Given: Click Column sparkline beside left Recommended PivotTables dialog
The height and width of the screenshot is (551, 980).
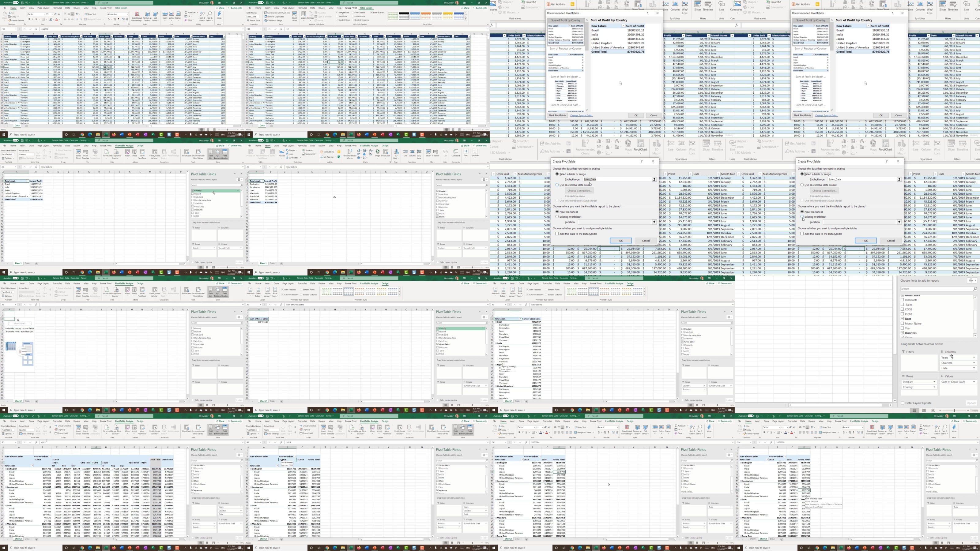Looking at the screenshot, I should click(675, 6).
